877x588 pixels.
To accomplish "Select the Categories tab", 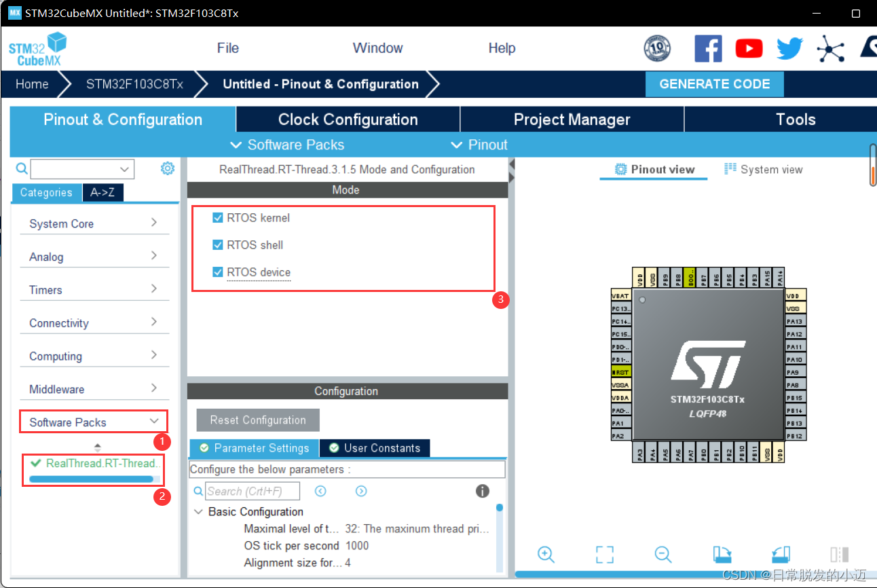I will [46, 193].
